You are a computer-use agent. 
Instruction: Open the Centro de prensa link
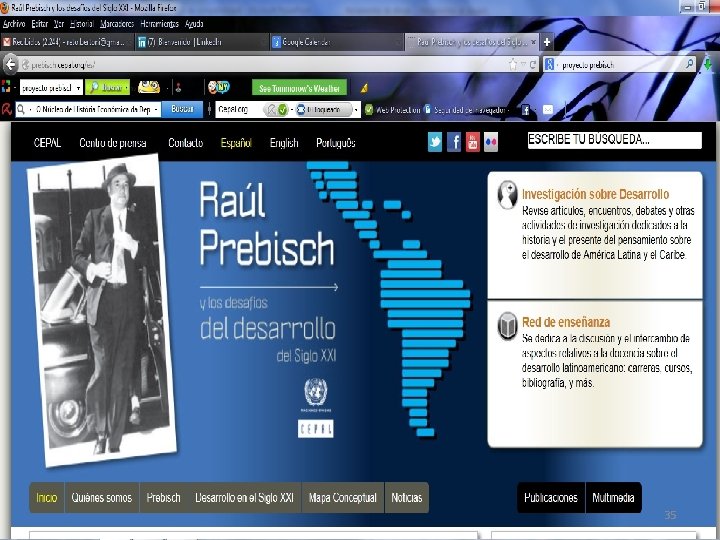click(113, 143)
